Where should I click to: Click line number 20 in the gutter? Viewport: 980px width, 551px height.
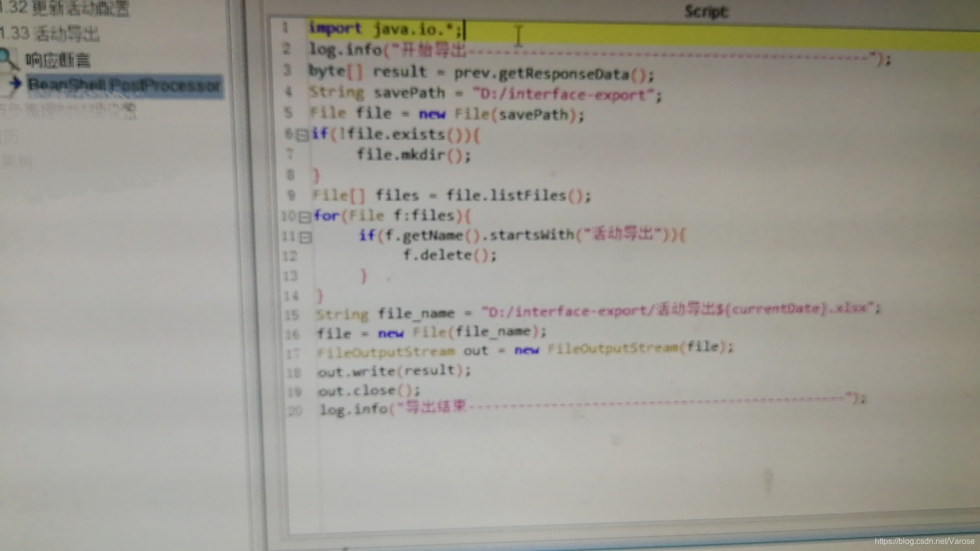click(x=295, y=410)
